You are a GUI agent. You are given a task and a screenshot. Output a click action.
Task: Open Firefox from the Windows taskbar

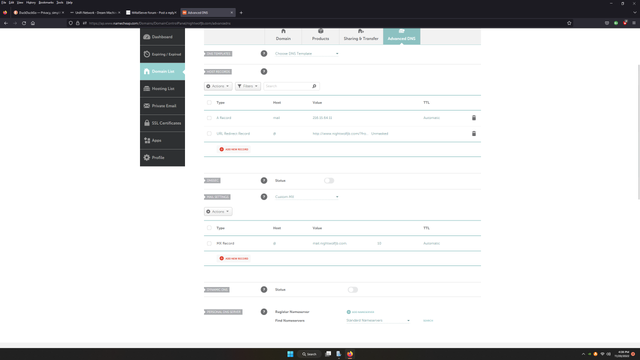tap(350, 354)
